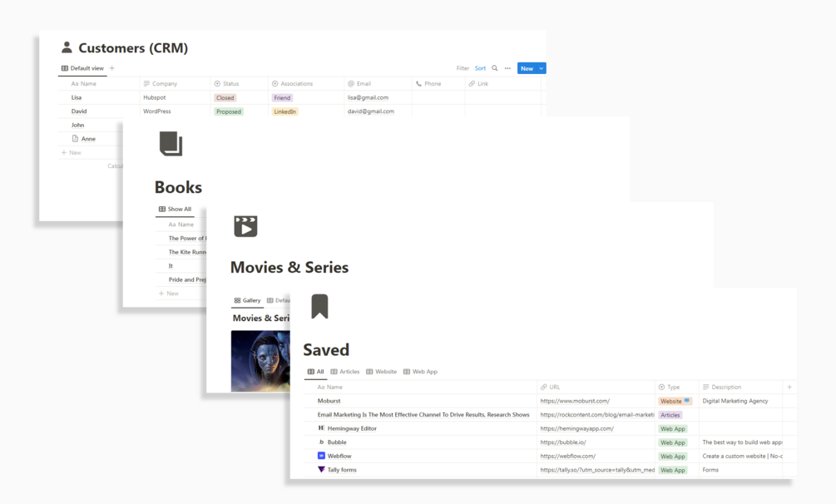Click the Bubble row icon

tap(321, 442)
